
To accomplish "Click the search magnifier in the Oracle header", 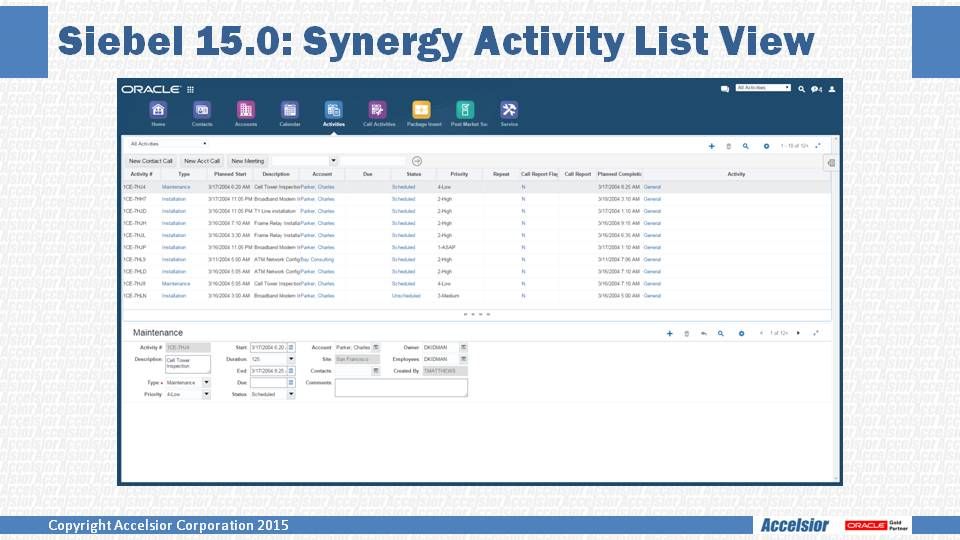I will (x=802, y=89).
